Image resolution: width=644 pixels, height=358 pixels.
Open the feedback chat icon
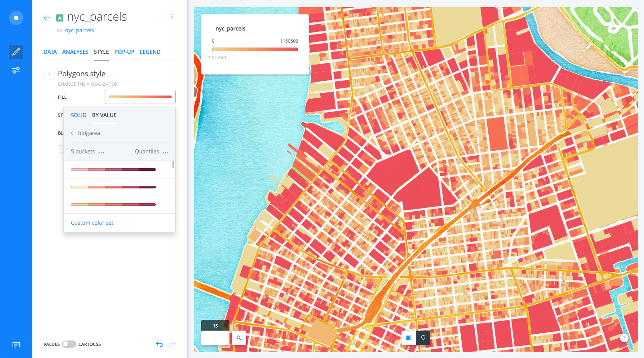click(x=16, y=345)
